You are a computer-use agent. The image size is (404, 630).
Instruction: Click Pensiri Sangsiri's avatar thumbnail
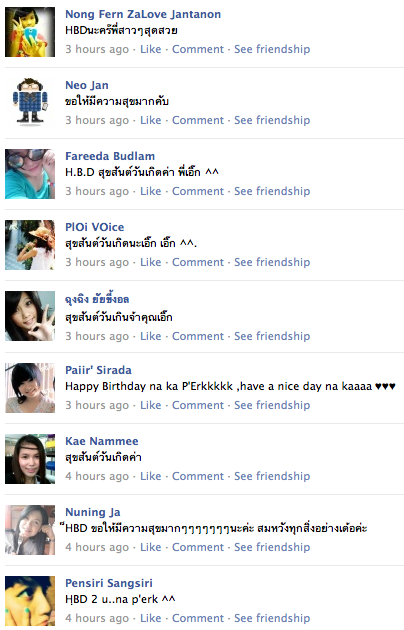point(30,601)
